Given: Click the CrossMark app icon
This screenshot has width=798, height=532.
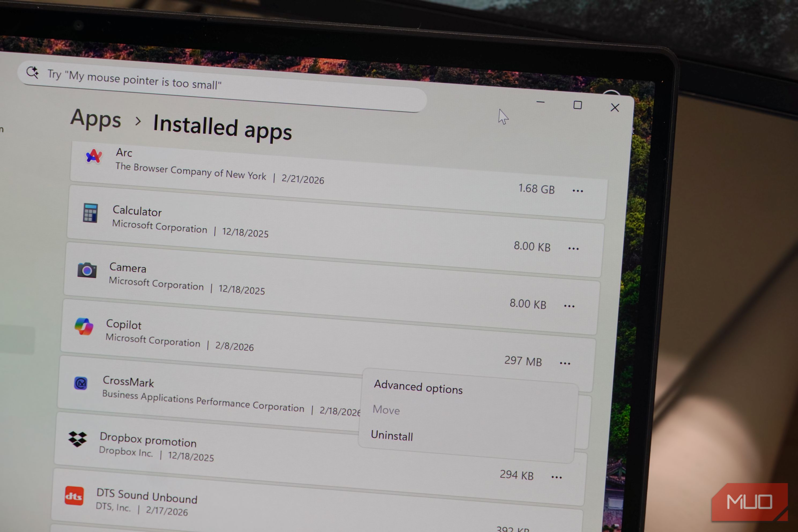Looking at the screenshot, I should coord(81,383).
